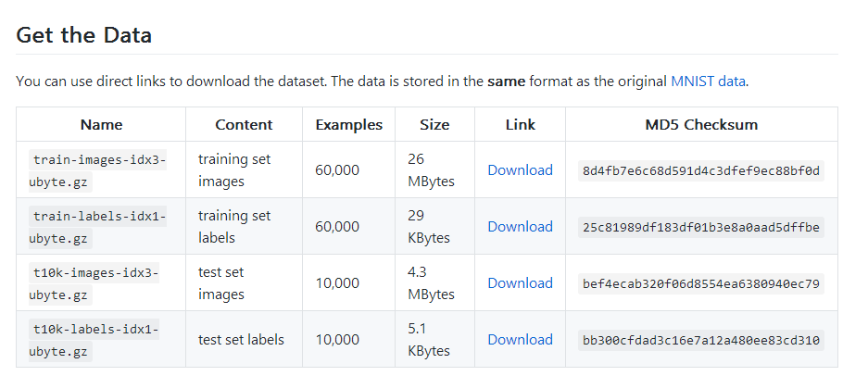Select the train-labels-idx1-ubyte.gz filename cell
This screenshot has width=868, height=376.
coord(100,227)
